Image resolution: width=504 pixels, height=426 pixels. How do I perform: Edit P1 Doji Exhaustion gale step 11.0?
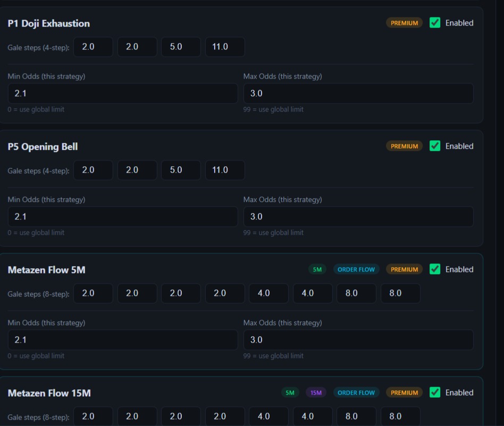point(225,47)
